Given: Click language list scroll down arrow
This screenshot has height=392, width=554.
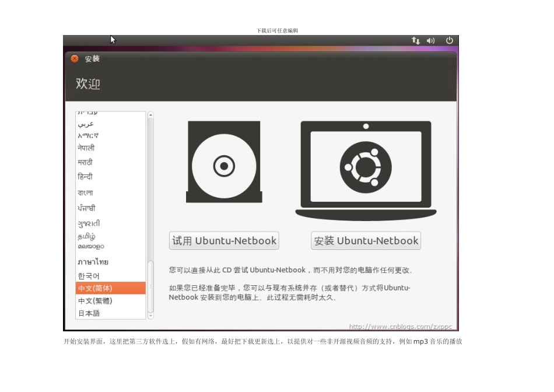Looking at the screenshot, I should pyautogui.click(x=150, y=316).
